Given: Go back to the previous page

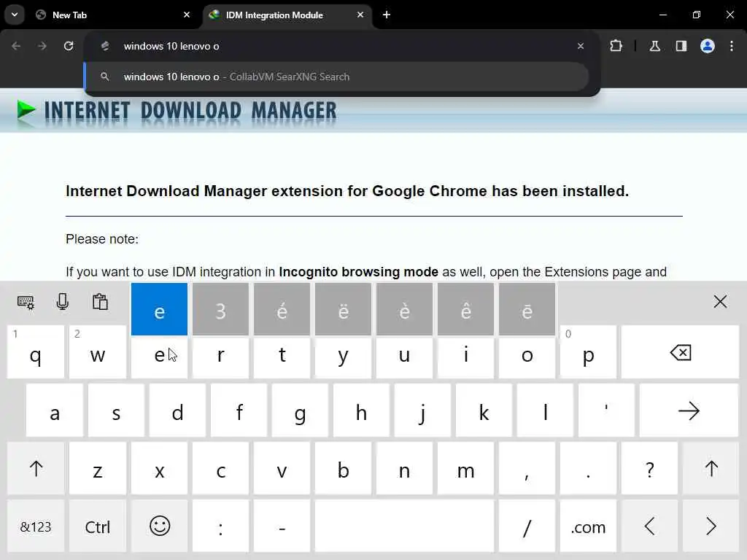Looking at the screenshot, I should click(x=16, y=46).
